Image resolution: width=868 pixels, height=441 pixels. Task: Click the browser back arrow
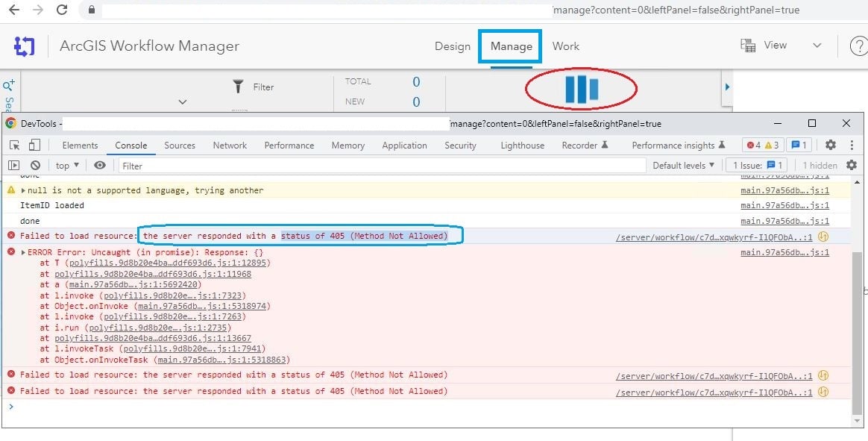point(13,10)
